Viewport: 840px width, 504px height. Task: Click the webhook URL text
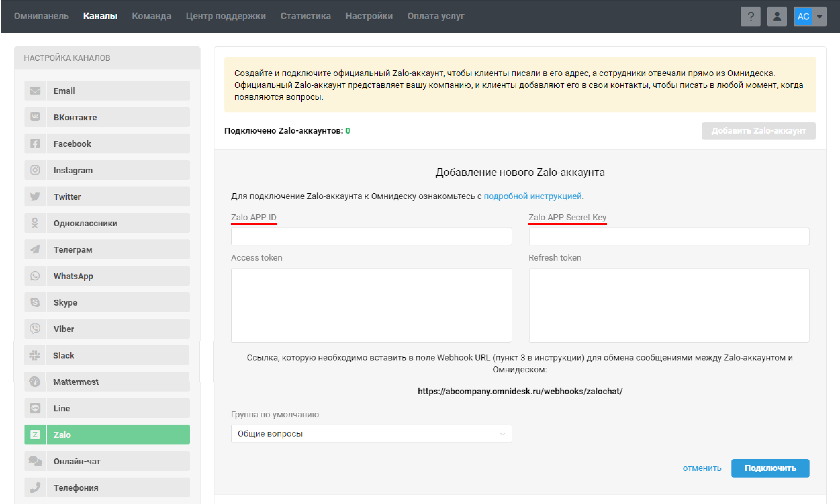520,392
